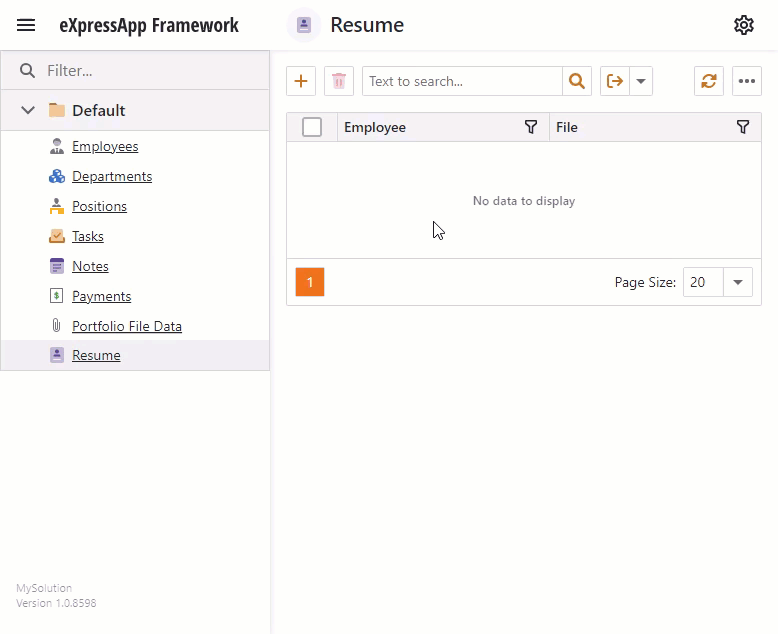Image resolution: width=778 pixels, height=634 pixels.
Task: Click the eXpressApp Framework title
Action: (x=149, y=25)
